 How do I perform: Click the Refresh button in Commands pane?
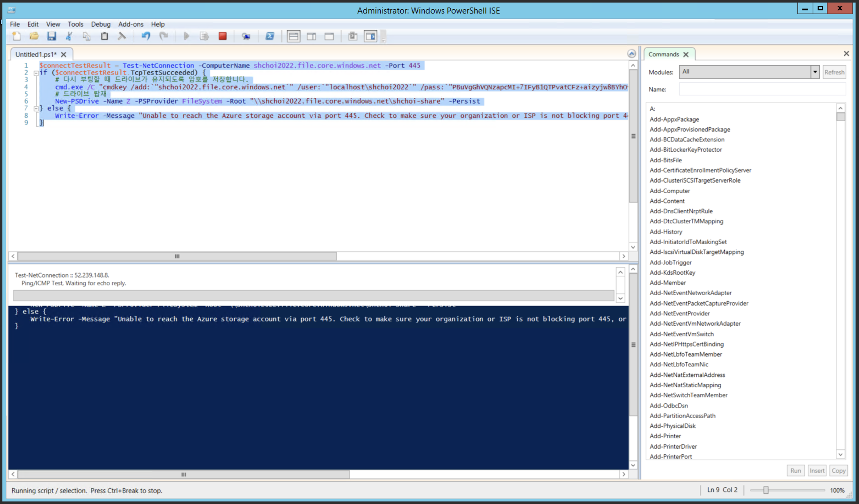(x=834, y=72)
